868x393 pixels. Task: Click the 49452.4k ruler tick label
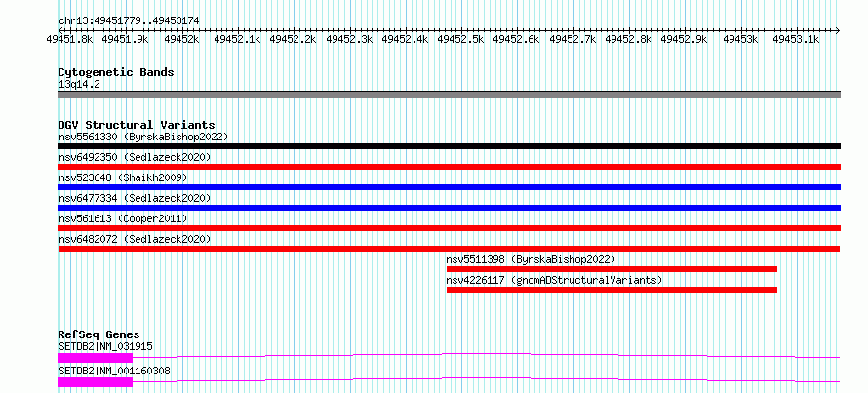click(405, 39)
